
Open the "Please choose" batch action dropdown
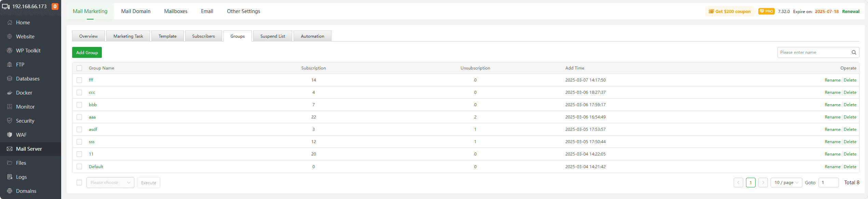click(x=110, y=183)
